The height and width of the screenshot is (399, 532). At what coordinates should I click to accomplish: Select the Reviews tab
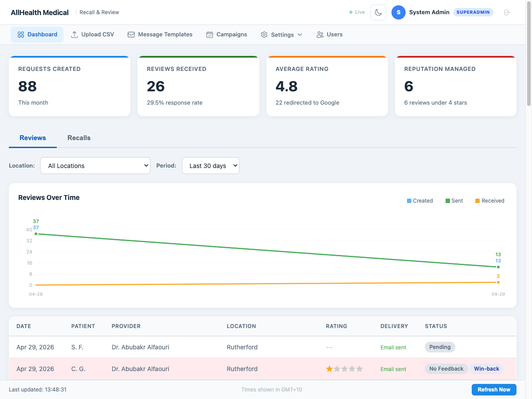(x=32, y=138)
